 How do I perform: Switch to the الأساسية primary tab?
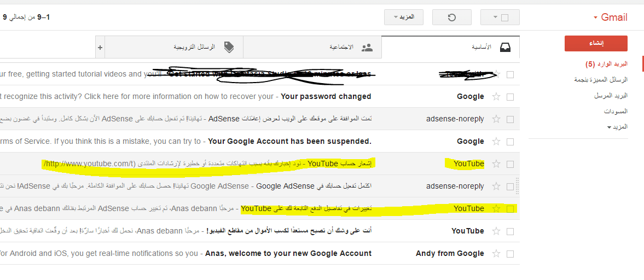[x=481, y=48]
